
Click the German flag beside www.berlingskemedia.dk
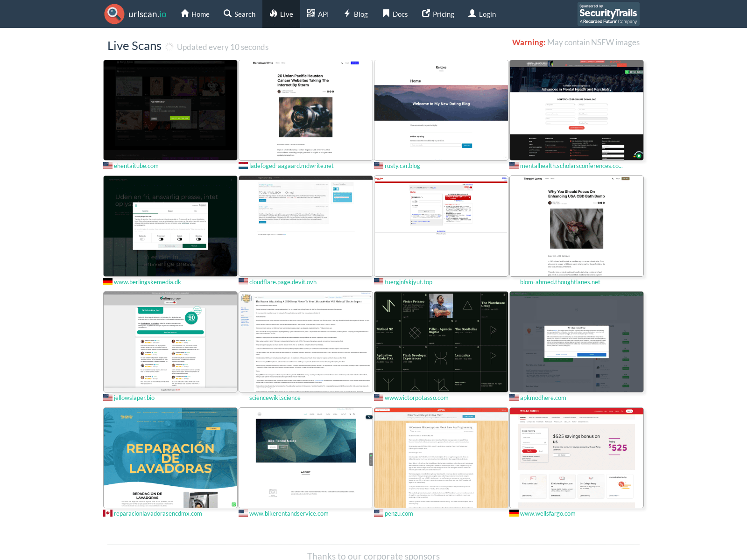point(108,282)
